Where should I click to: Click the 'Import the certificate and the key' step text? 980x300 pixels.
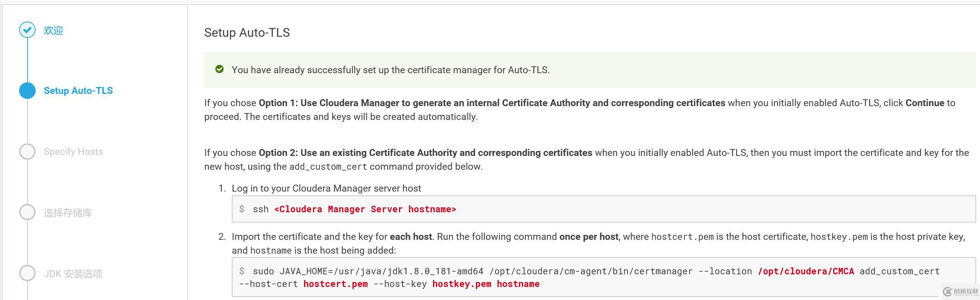[x=598, y=243]
